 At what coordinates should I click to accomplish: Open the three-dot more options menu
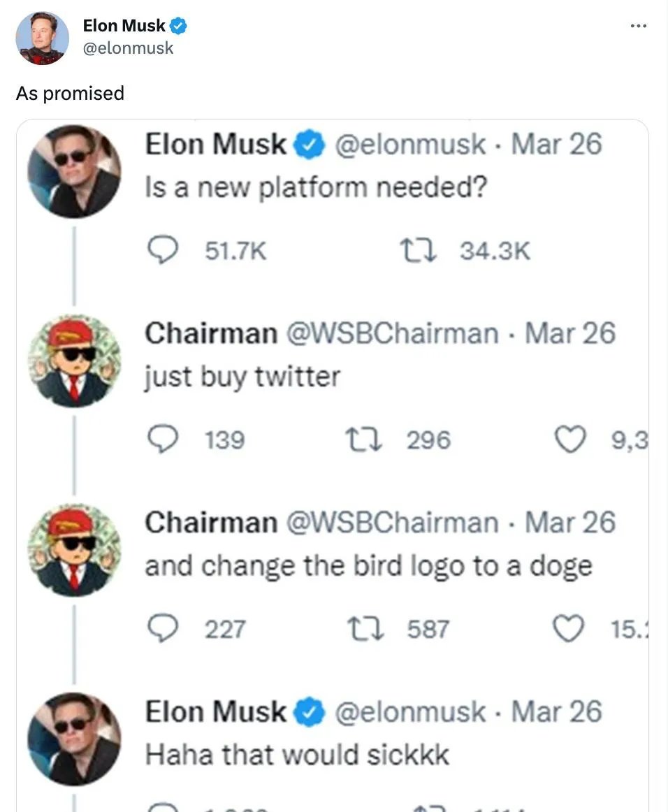pos(638,27)
